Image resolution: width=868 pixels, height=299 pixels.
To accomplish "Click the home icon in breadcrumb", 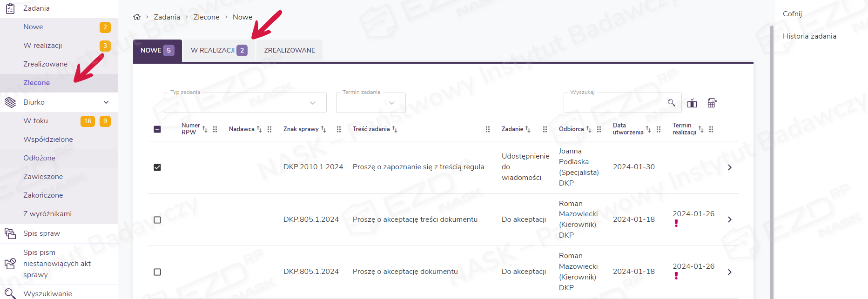I will 137,17.
